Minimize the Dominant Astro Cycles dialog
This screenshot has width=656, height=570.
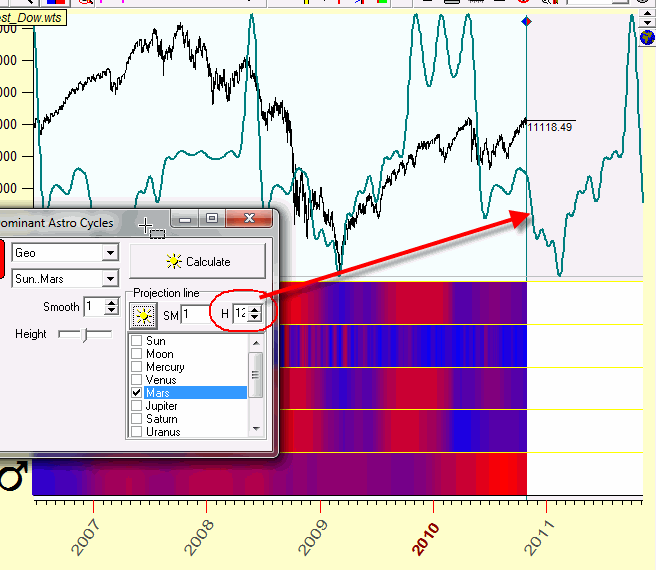tap(185, 218)
